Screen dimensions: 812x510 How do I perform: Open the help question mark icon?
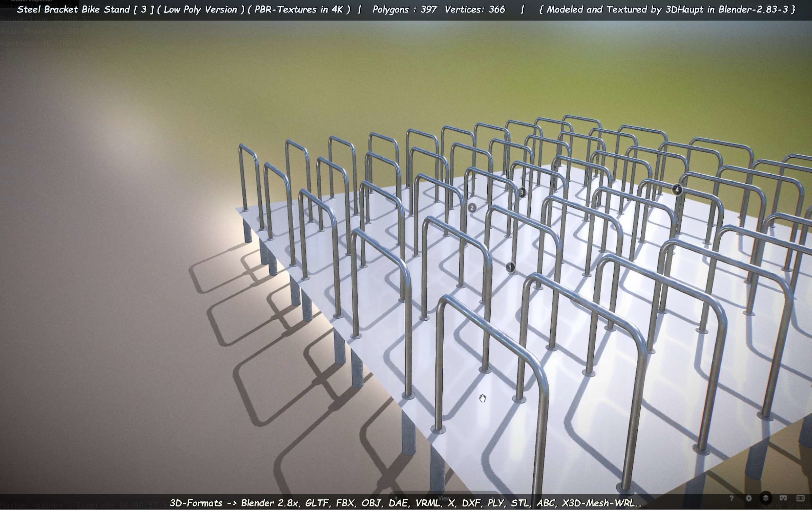(x=731, y=498)
